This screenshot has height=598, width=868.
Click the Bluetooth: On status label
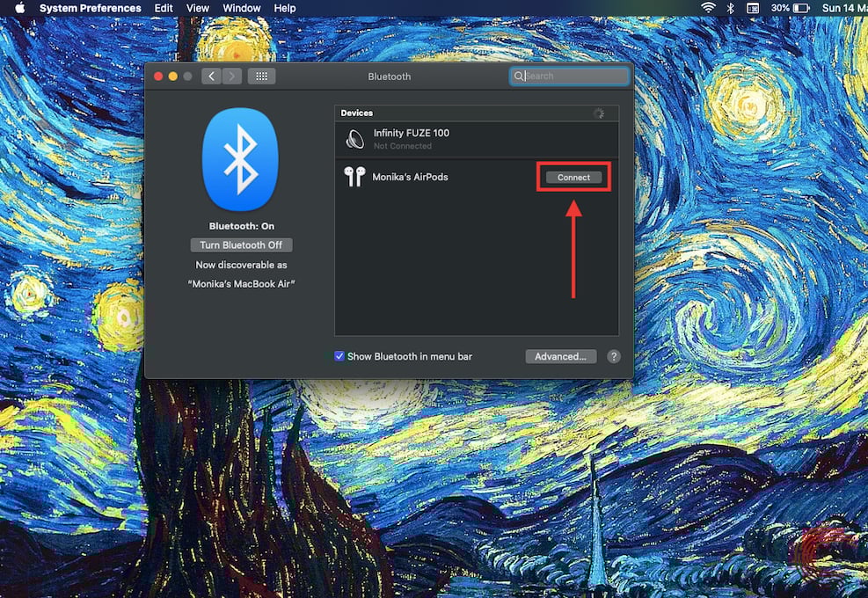coord(241,226)
